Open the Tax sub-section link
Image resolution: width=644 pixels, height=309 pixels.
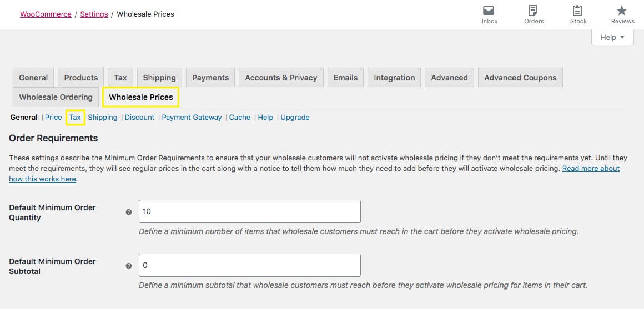point(75,117)
